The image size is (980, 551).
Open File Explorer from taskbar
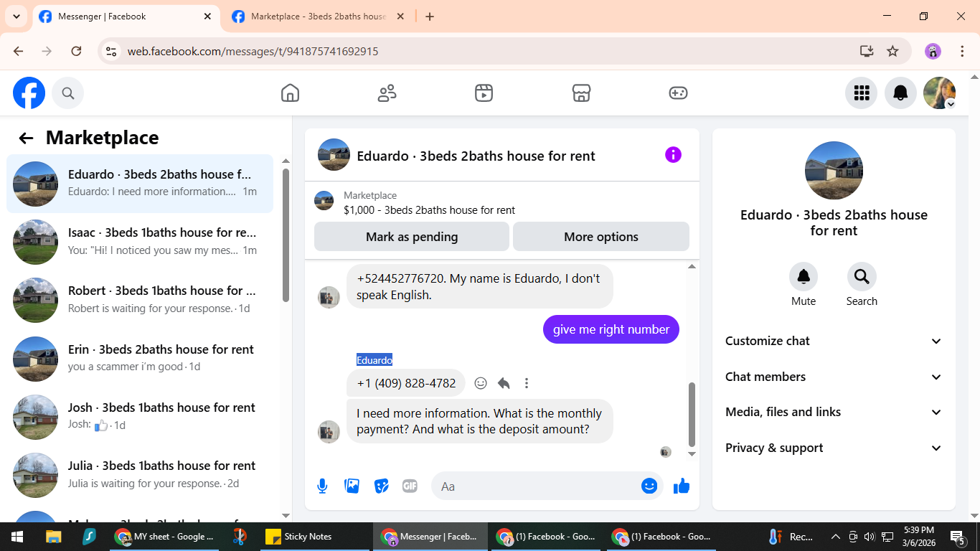pos(54,537)
